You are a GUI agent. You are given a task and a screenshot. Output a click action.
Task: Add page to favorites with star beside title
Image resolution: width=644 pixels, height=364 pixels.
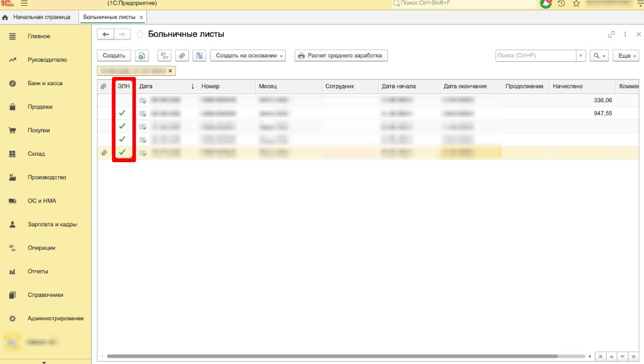139,35
